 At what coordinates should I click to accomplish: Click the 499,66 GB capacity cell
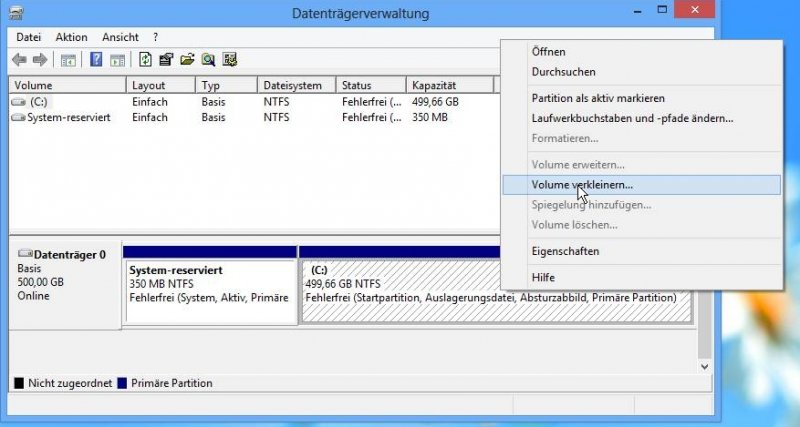pos(435,102)
